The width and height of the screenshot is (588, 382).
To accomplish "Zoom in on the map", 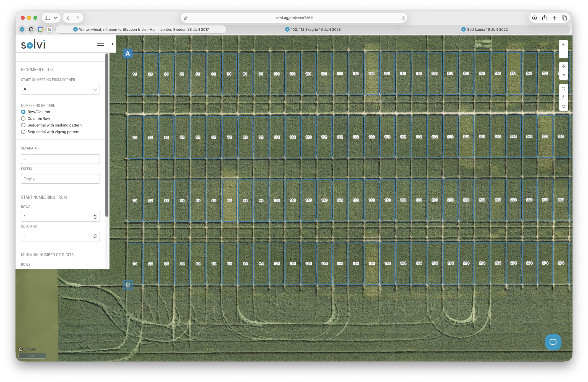I will pos(563,45).
